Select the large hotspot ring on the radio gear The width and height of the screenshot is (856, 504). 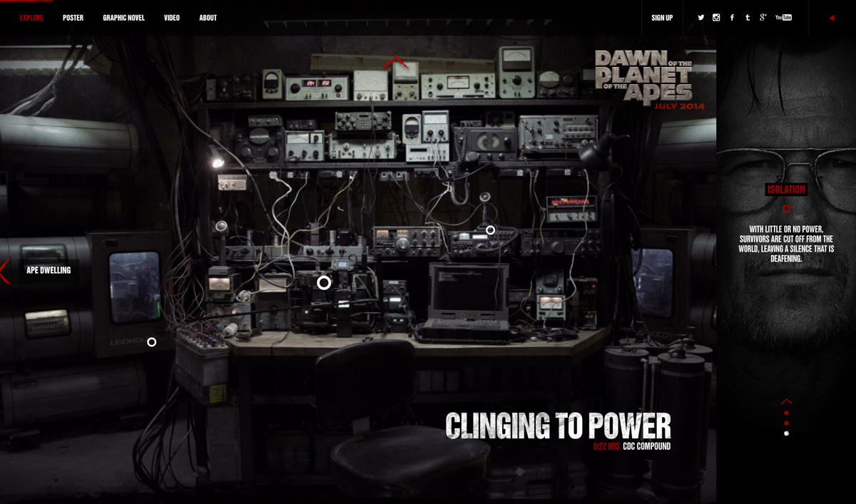[324, 283]
